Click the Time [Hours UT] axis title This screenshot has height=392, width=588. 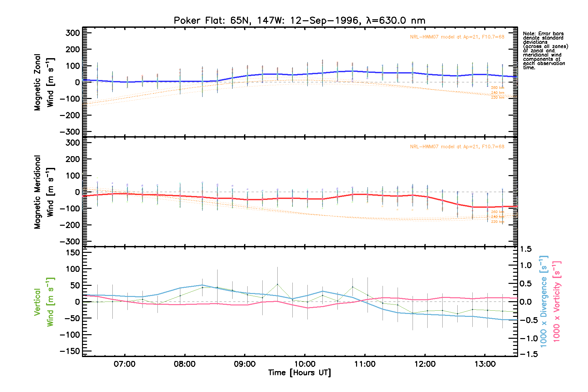point(299,373)
